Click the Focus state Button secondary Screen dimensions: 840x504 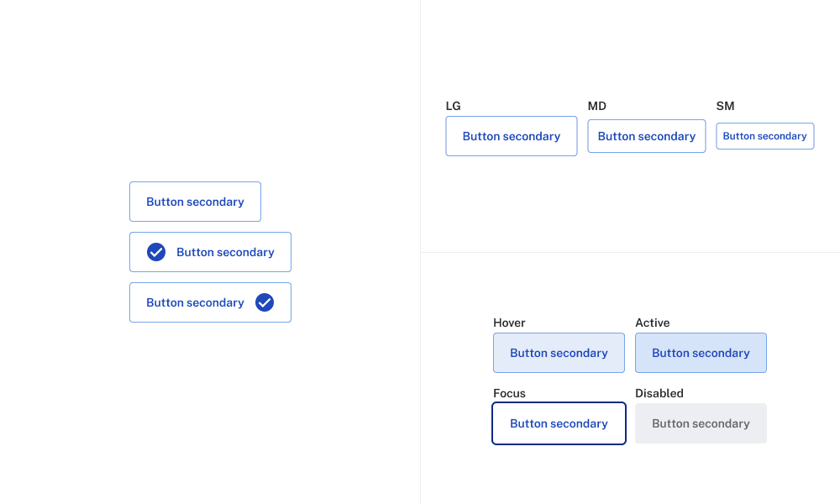[559, 423]
